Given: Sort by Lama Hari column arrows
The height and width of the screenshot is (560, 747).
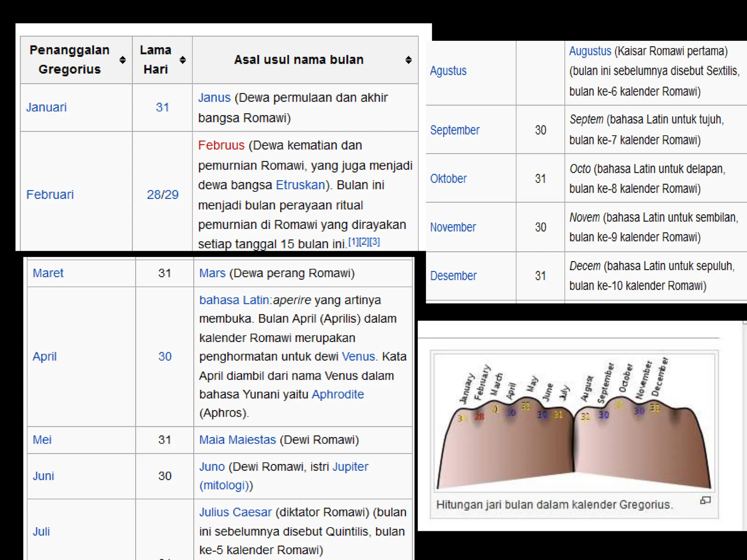Looking at the screenshot, I should click(x=183, y=60).
